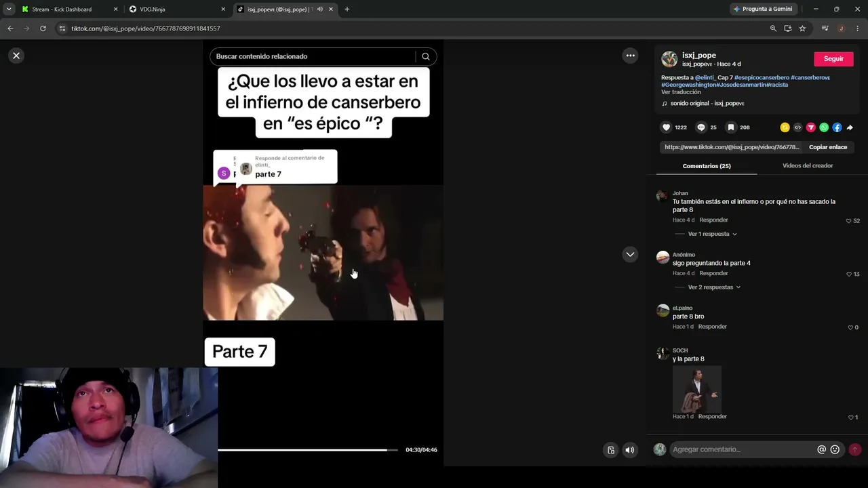Expand 'Ver 2 respuestas' under Anónimo's comment
868x488 pixels.
pyautogui.click(x=714, y=287)
